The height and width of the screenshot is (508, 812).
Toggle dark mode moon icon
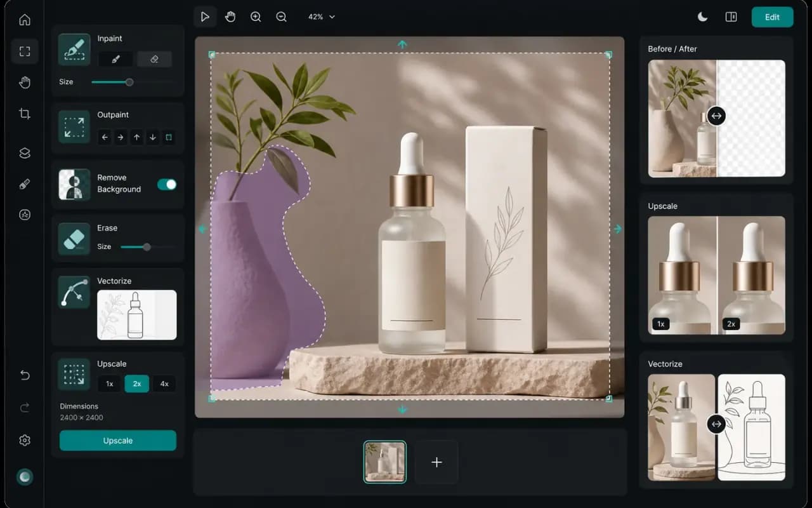[703, 17]
